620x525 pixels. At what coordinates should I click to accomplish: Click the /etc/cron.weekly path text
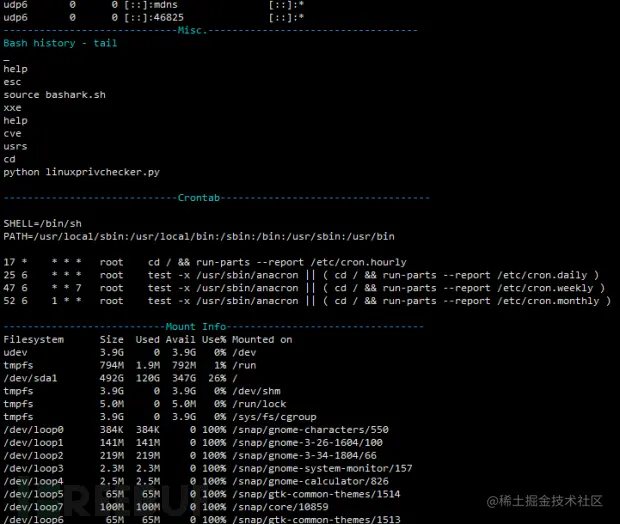click(x=545, y=288)
